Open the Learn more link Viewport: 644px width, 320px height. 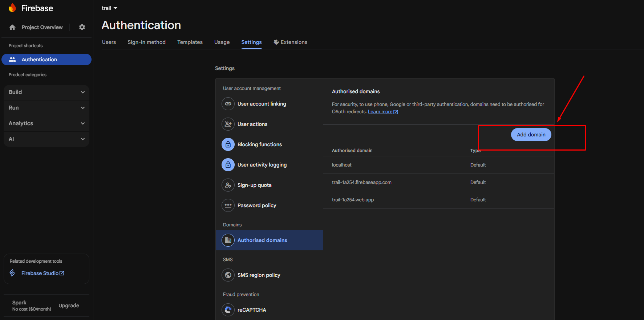380,112
